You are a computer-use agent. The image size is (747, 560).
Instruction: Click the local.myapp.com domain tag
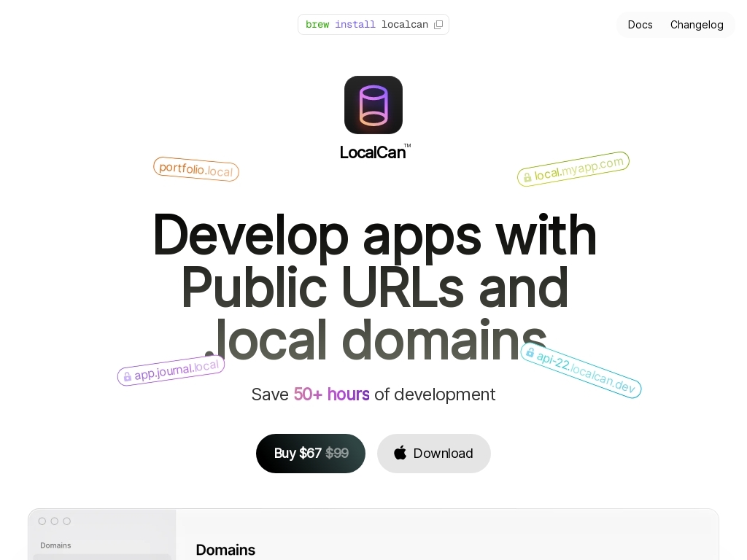pyautogui.click(x=573, y=169)
